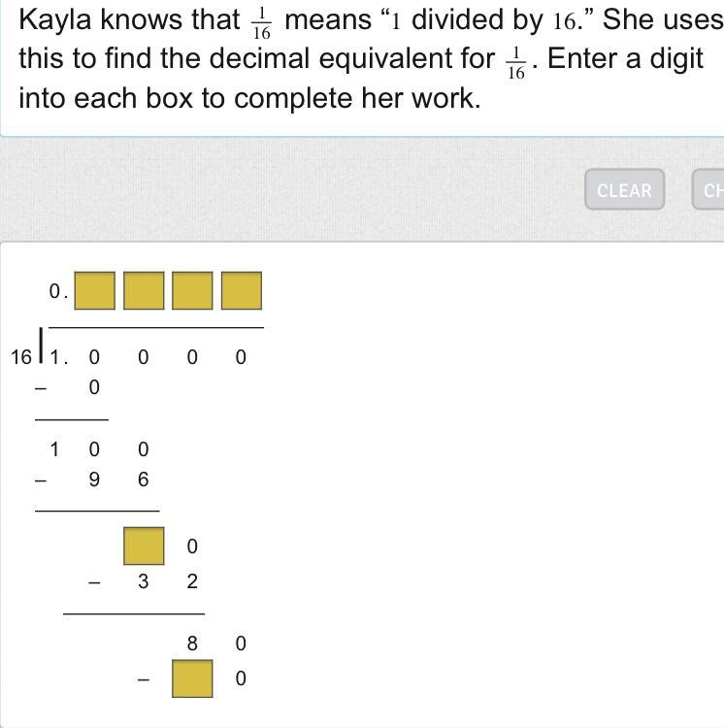Select the fourth yellow quotient digit box

(242, 290)
